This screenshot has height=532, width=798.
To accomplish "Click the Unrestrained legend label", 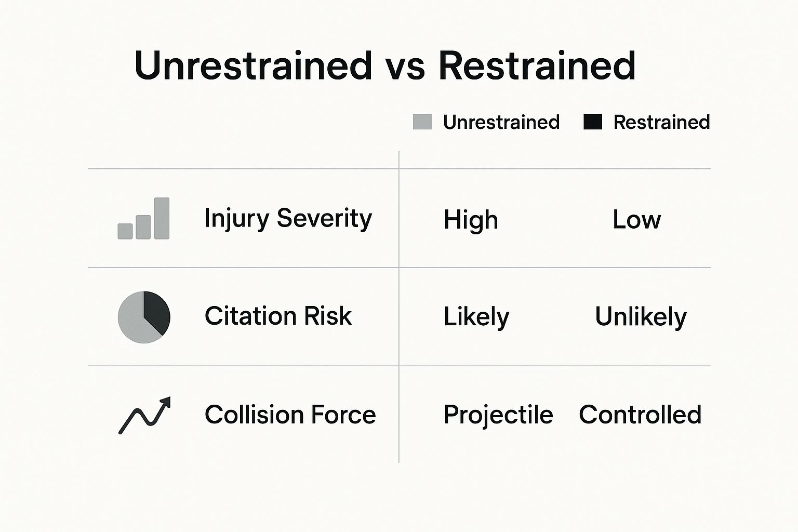I will [501, 122].
